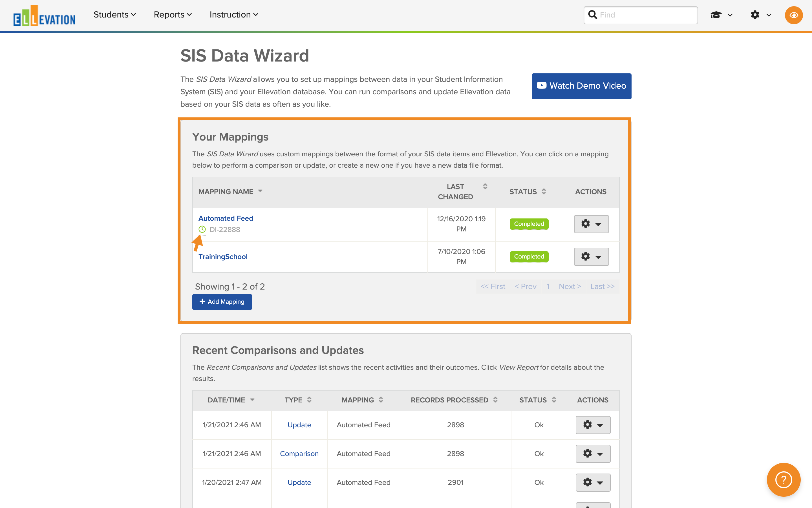Screen dimensions: 812x508
Task: Open the graduation cap menu
Action: coord(721,15)
